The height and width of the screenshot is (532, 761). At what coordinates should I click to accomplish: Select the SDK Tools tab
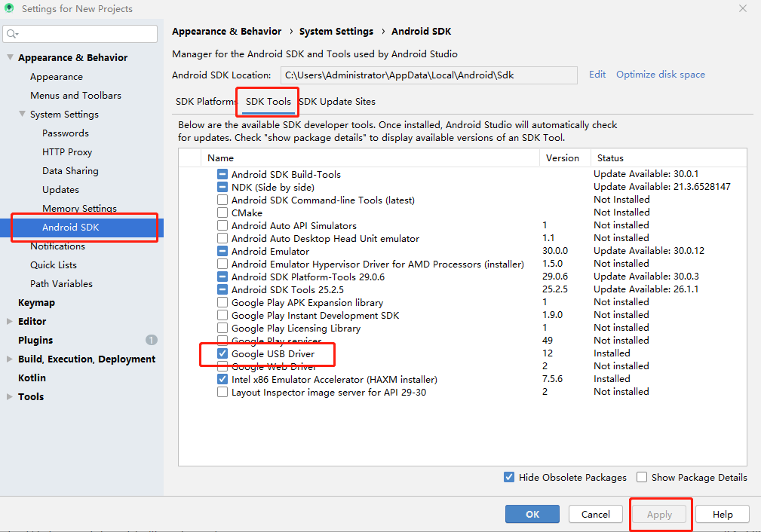268,102
